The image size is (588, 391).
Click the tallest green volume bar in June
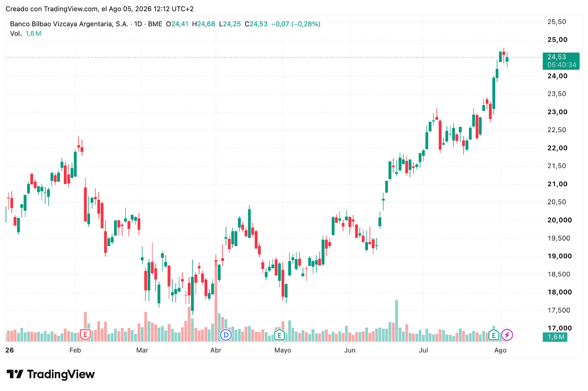[397, 321]
